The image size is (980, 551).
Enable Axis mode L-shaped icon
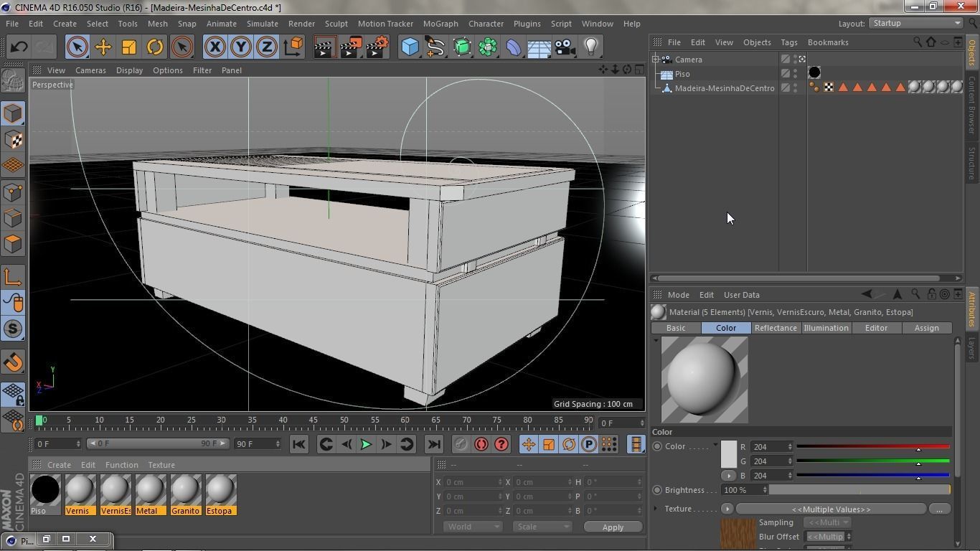point(13,277)
